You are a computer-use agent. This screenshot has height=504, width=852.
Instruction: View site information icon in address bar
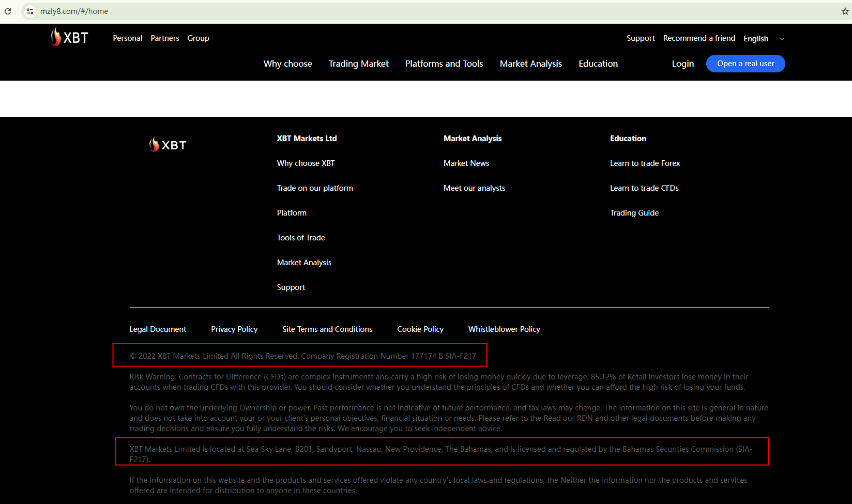[x=30, y=11]
